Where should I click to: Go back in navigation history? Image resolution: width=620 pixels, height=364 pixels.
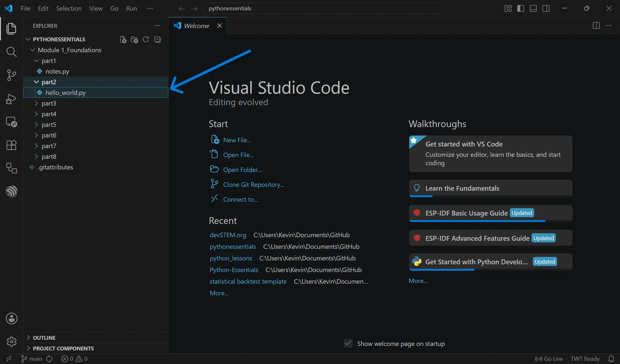click(x=182, y=8)
